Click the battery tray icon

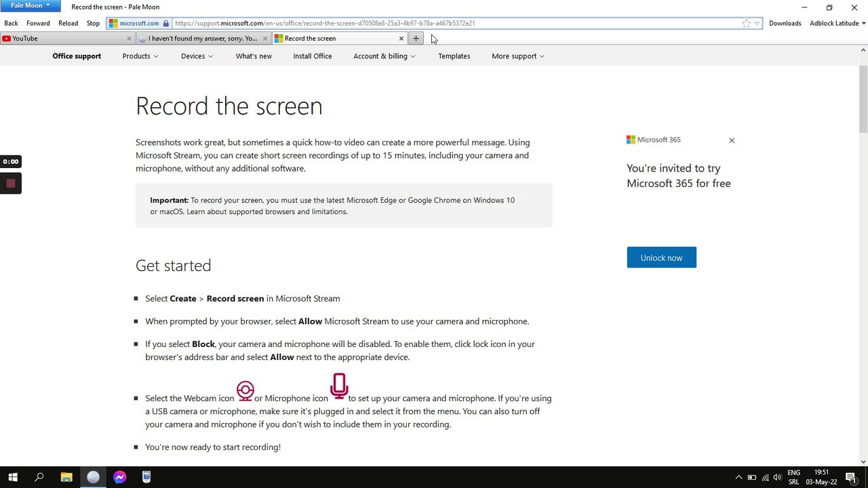(751, 478)
